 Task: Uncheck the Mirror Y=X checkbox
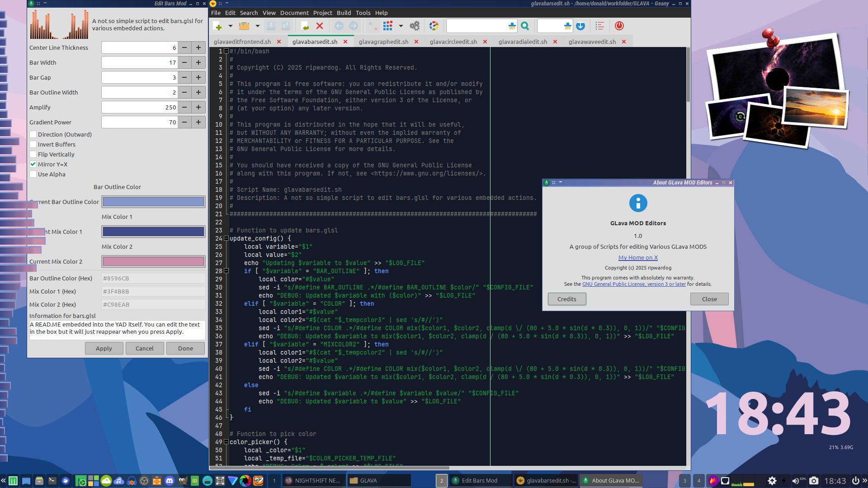coord(33,164)
